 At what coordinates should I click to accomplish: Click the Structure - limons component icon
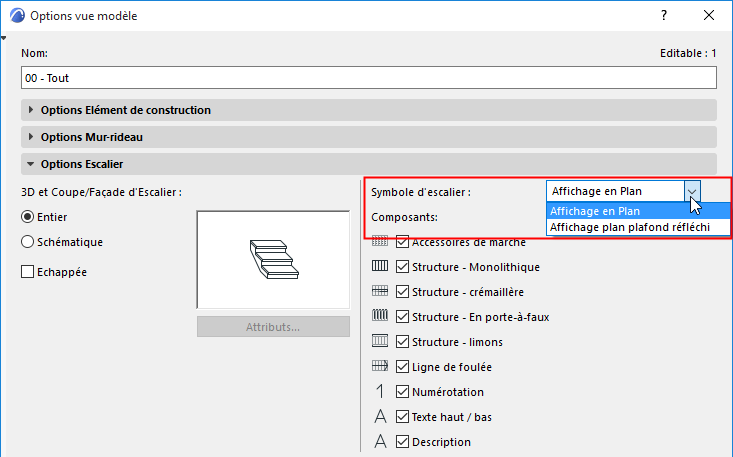point(380,341)
